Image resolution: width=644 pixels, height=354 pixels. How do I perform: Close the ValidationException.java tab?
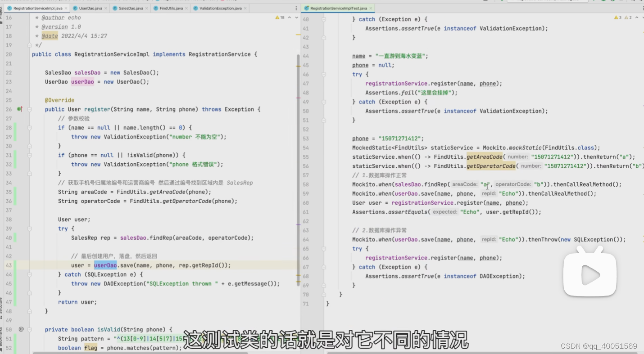click(245, 8)
